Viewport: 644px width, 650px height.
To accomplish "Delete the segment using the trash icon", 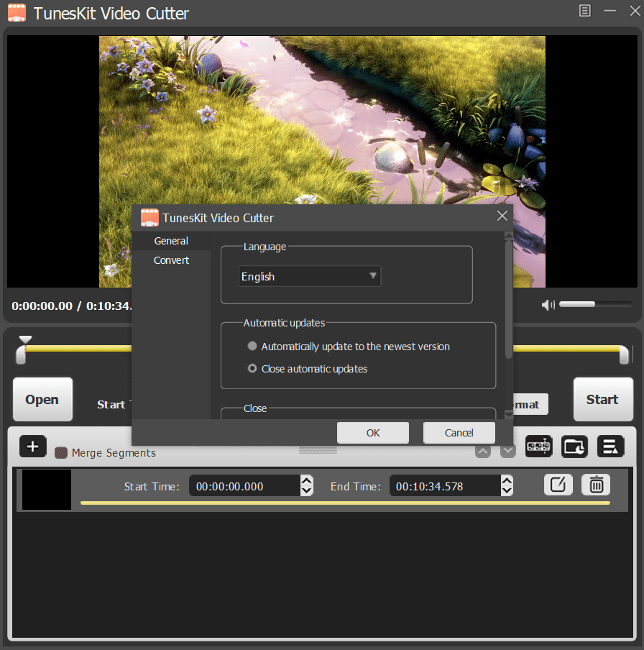I will [x=596, y=485].
